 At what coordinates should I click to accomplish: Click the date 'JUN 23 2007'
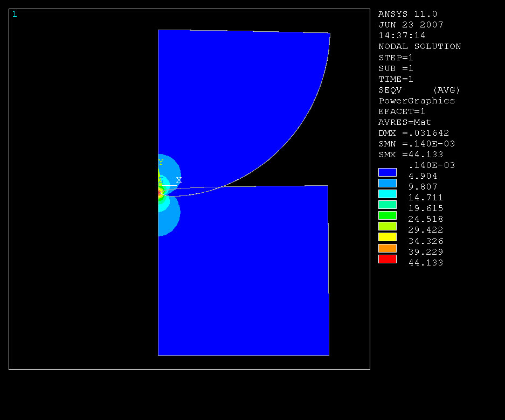pyautogui.click(x=411, y=25)
